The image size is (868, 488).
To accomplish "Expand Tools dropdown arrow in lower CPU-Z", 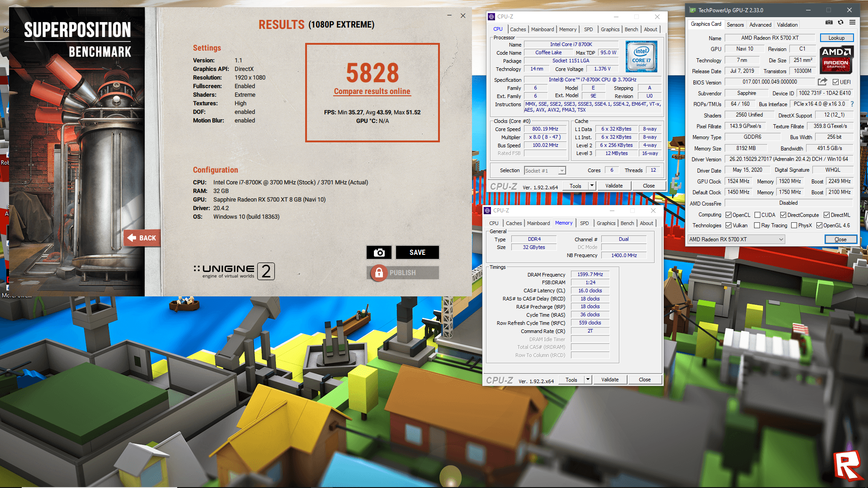I will 588,380.
